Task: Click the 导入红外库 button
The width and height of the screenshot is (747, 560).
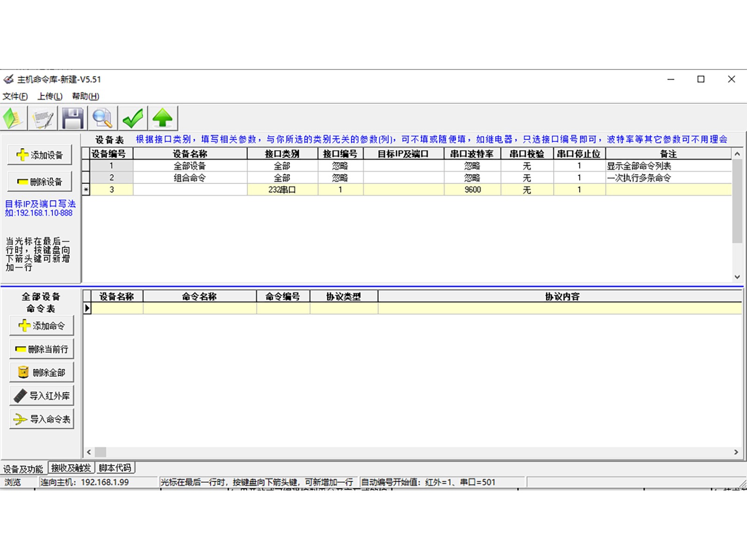Action: (42, 396)
